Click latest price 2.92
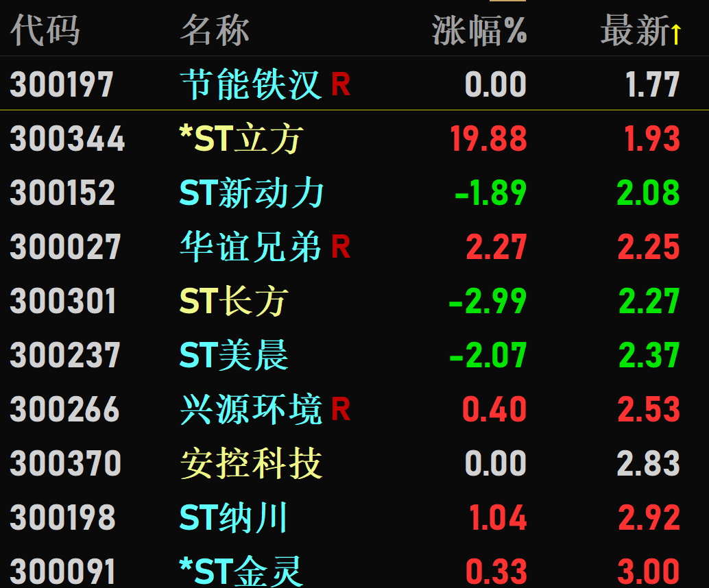 [x=649, y=517]
